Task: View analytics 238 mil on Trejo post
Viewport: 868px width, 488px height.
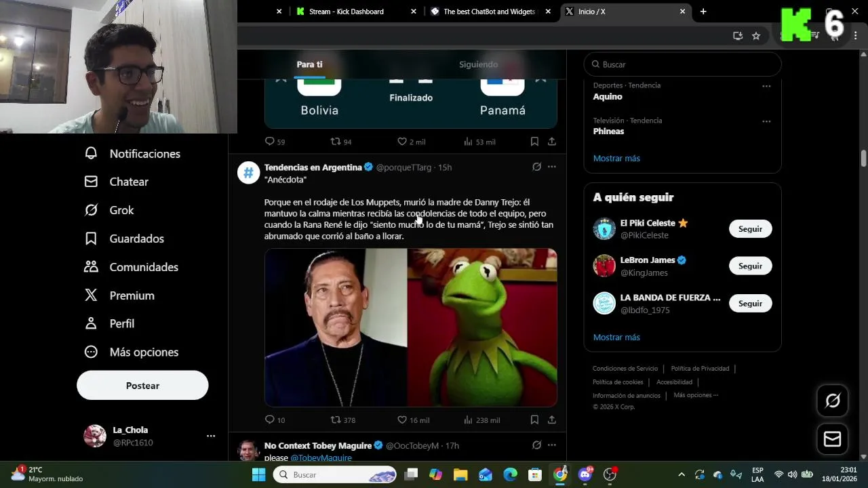Action: point(481,420)
